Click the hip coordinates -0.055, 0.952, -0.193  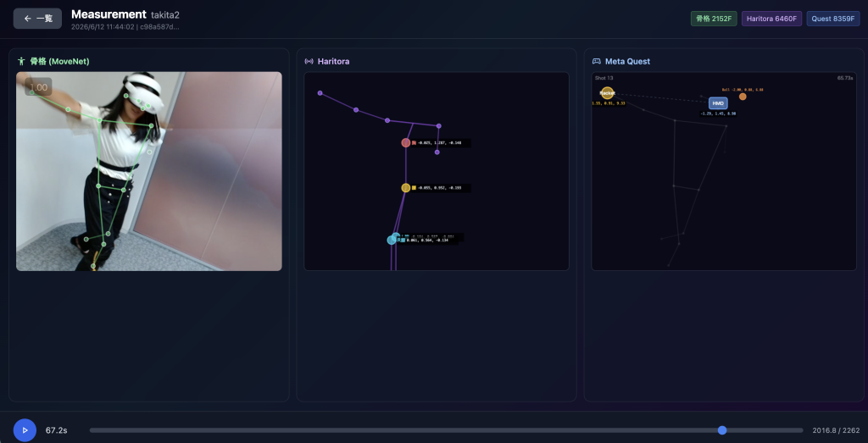click(440, 188)
